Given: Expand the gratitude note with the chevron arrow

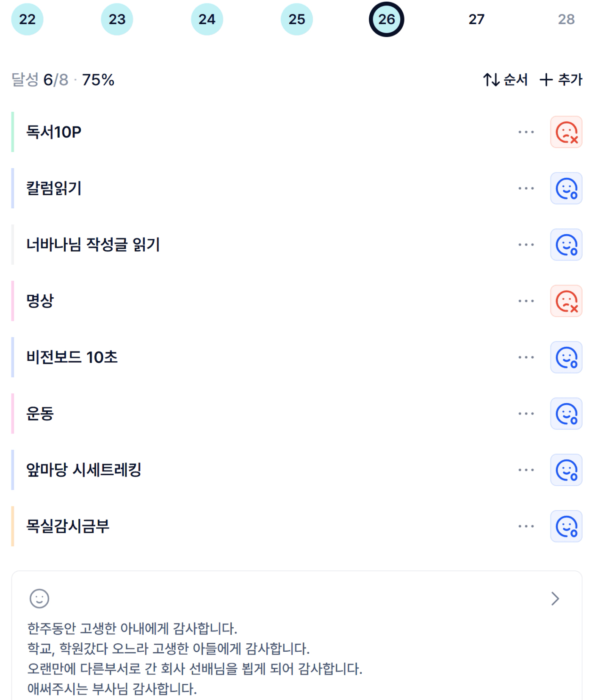Looking at the screenshot, I should (x=555, y=598).
